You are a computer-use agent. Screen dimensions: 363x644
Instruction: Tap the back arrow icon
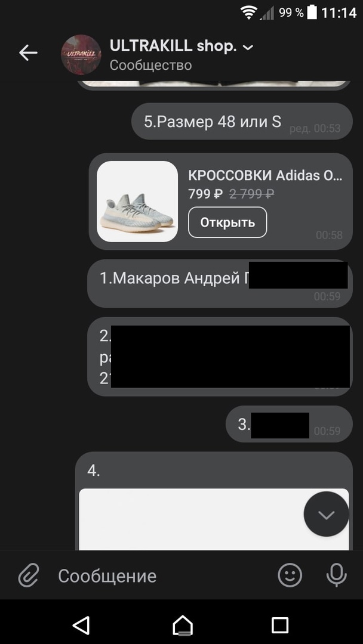click(28, 52)
